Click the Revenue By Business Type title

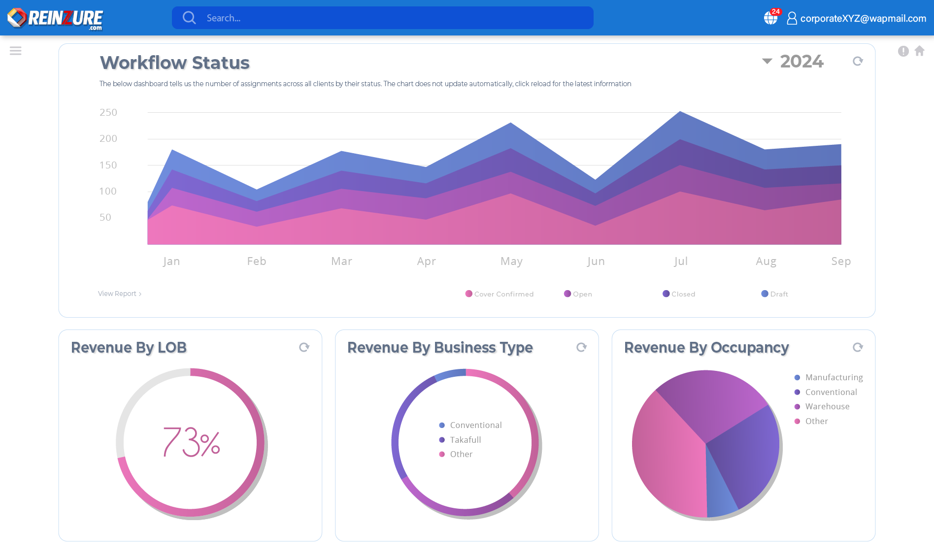tap(440, 348)
